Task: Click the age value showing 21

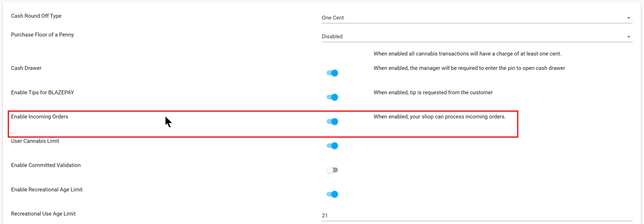Action: (x=325, y=215)
